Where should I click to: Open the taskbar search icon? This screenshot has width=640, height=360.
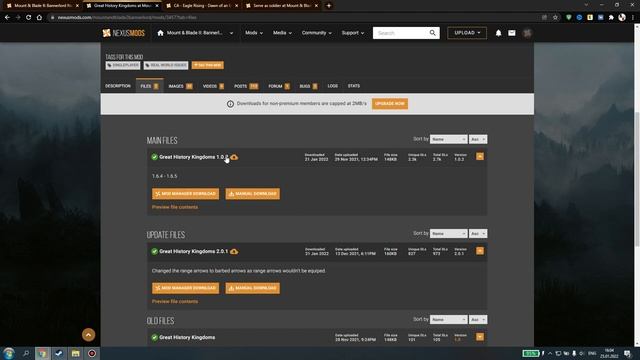click(26, 353)
